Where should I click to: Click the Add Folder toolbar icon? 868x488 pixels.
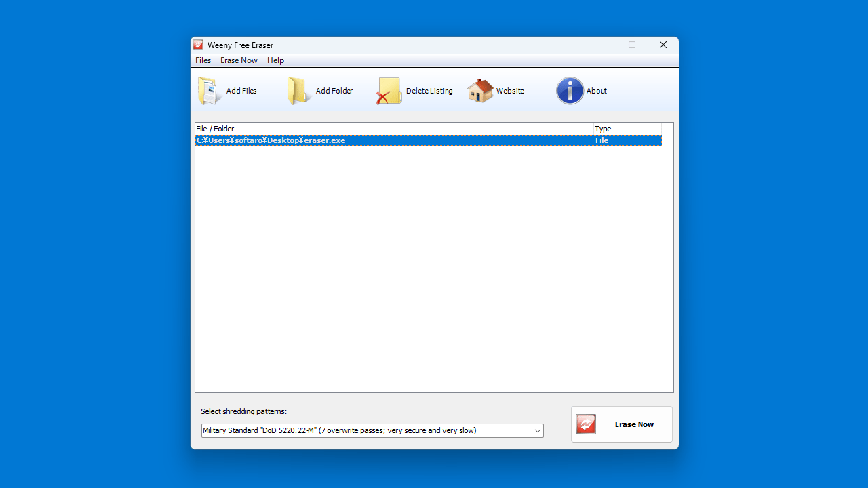[x=298, y=91]
